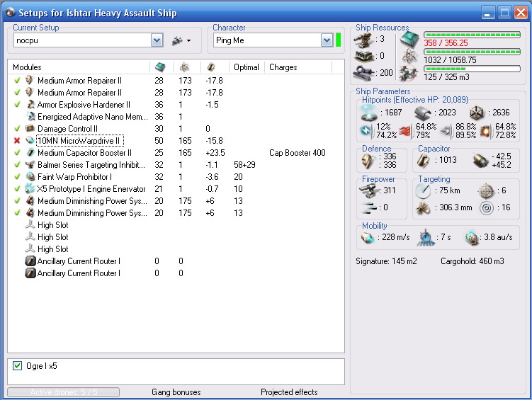Image resolution: width=532 pixels, height=400 pixels.
Task: Click the Charges column header
Action: 283,67
